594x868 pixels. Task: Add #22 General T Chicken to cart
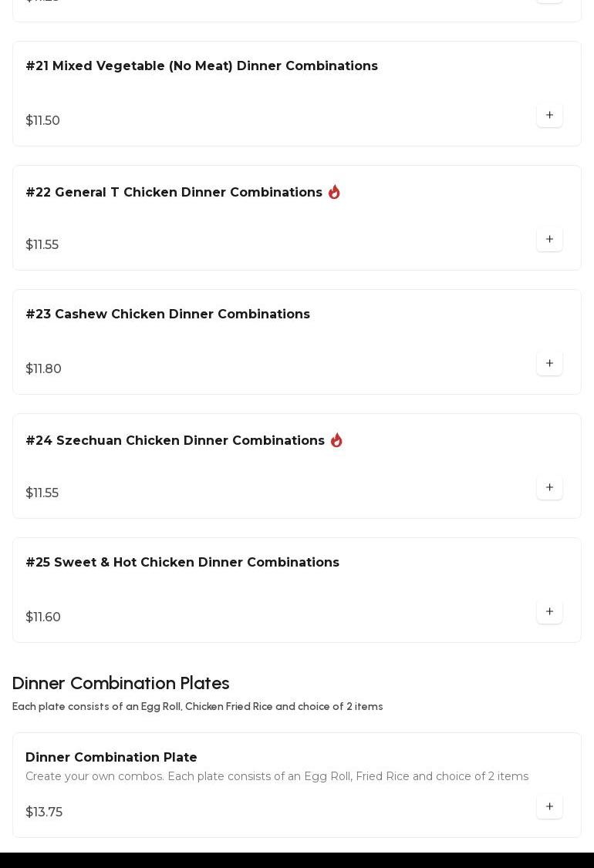click(549, 240)
